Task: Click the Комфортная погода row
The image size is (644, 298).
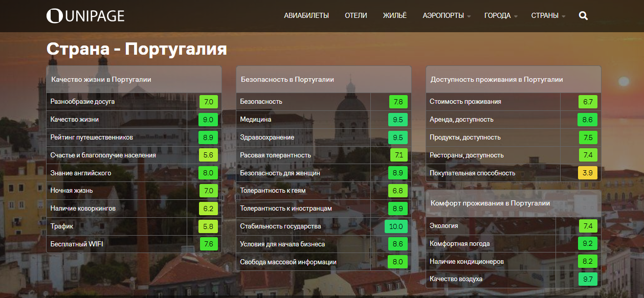Action: (x=459, y=244)
